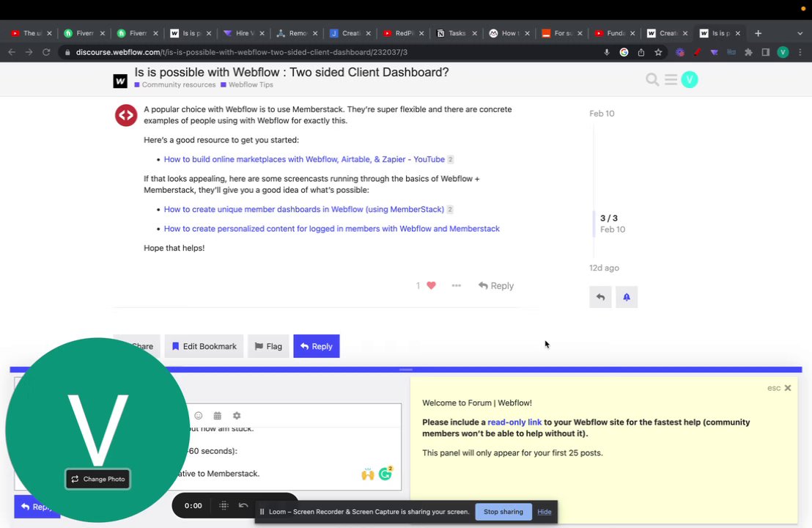The image size is (812, 528).
Task: Open the forum search magnifier icon
Action: pos(652,79)
